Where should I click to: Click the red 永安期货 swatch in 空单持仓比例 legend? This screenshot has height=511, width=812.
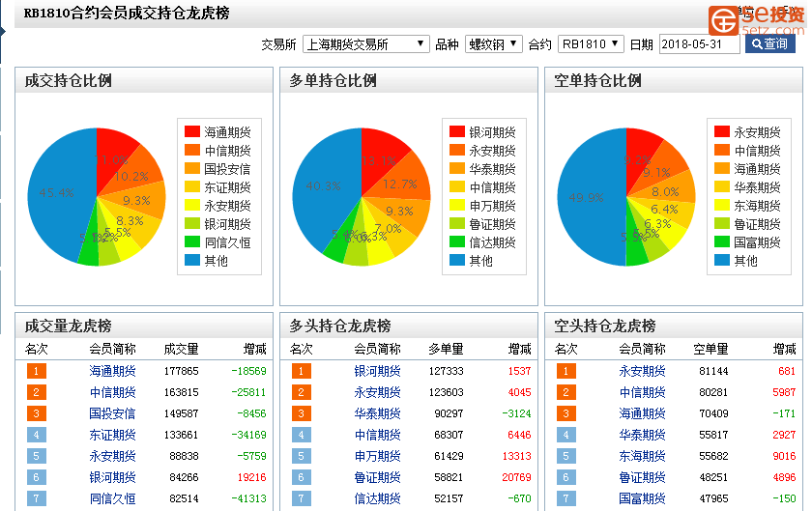click(x=722, y=131)
